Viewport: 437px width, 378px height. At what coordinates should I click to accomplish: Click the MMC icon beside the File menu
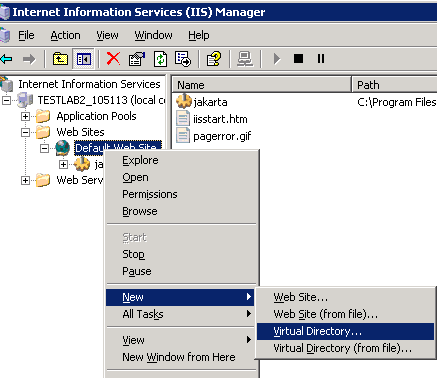[x=5, y=35]
